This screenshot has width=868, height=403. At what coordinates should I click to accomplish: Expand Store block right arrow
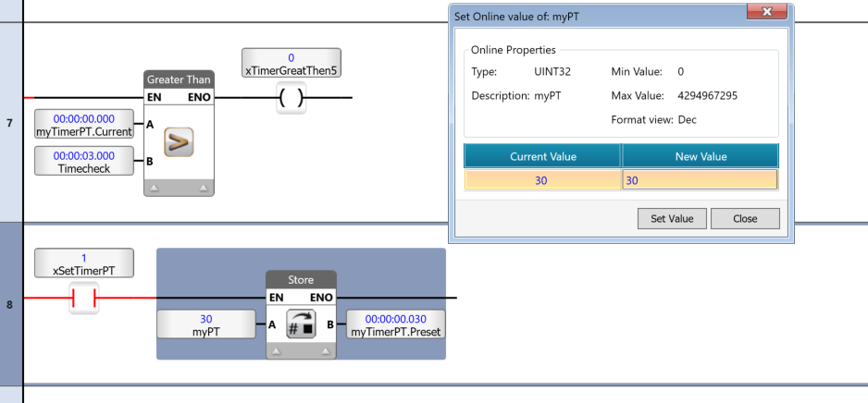coord(325,351)
